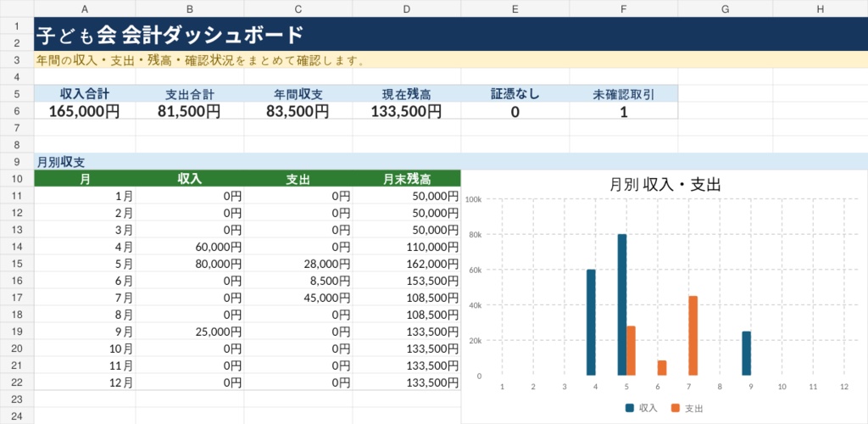Click the blue income bar for month 9

pos(747,354)
